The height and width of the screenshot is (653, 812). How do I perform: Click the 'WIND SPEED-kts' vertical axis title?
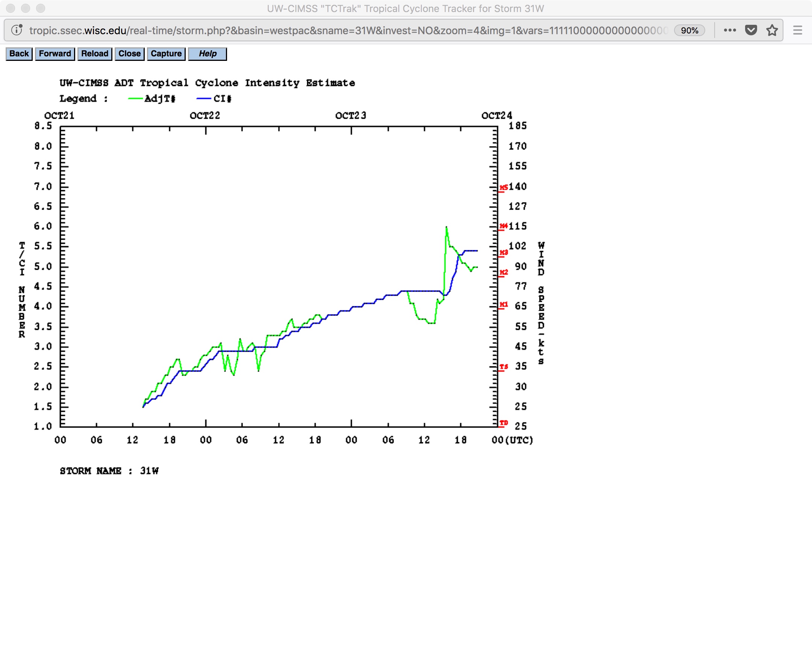[x=541, y=303]
